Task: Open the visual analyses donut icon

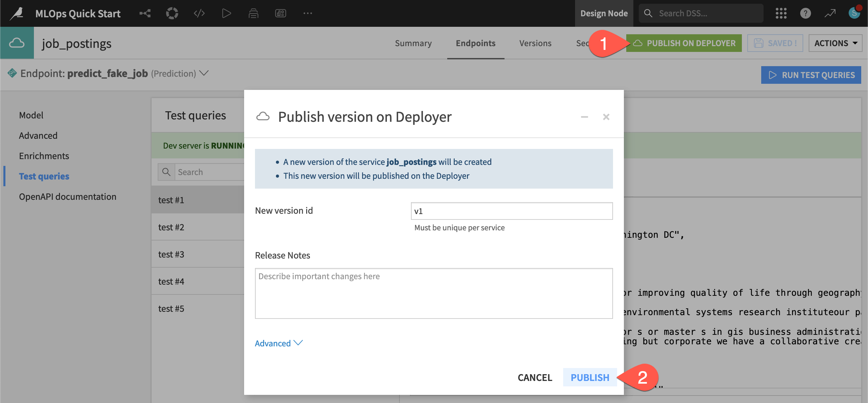Action: [x=172, y=13]
